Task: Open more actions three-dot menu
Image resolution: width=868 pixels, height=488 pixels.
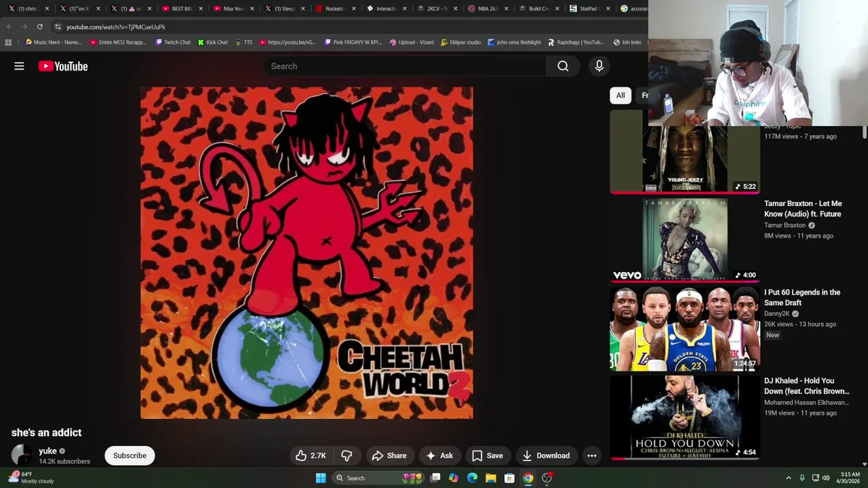Action: pos(591,455)
